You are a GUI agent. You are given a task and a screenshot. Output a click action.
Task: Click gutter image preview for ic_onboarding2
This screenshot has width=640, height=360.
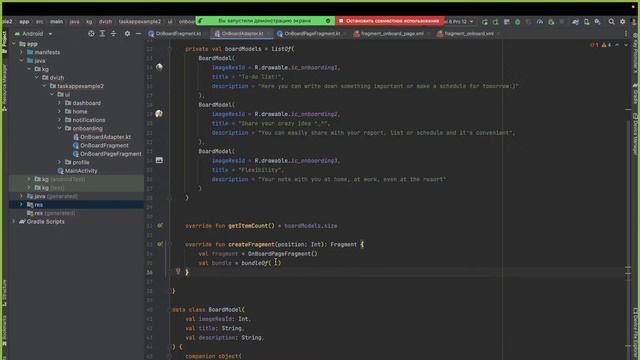159,113
